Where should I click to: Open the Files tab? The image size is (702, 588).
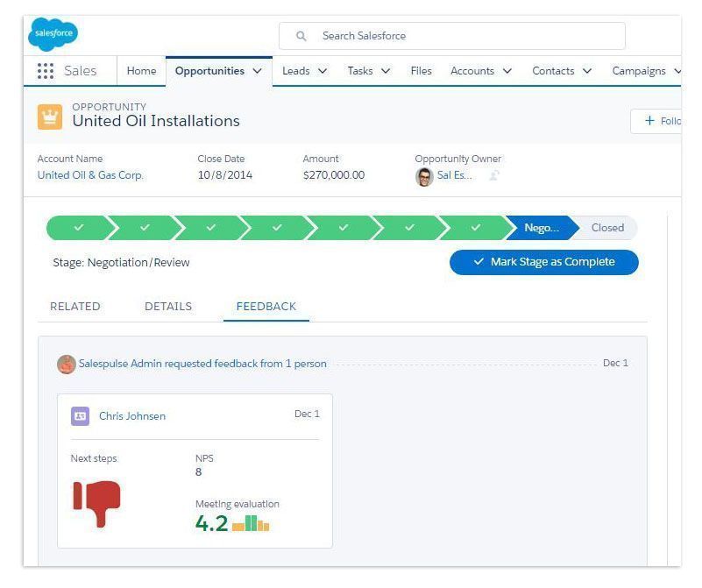[421, 71]
